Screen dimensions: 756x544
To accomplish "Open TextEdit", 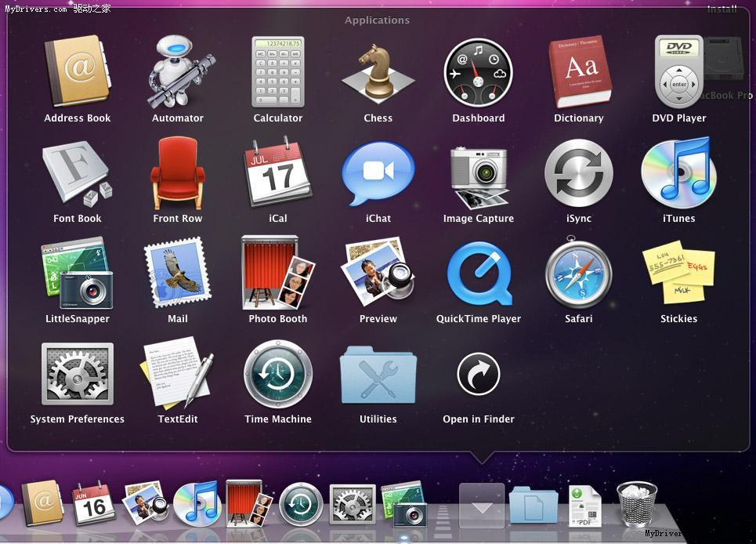I will click(x=178, y=373).
